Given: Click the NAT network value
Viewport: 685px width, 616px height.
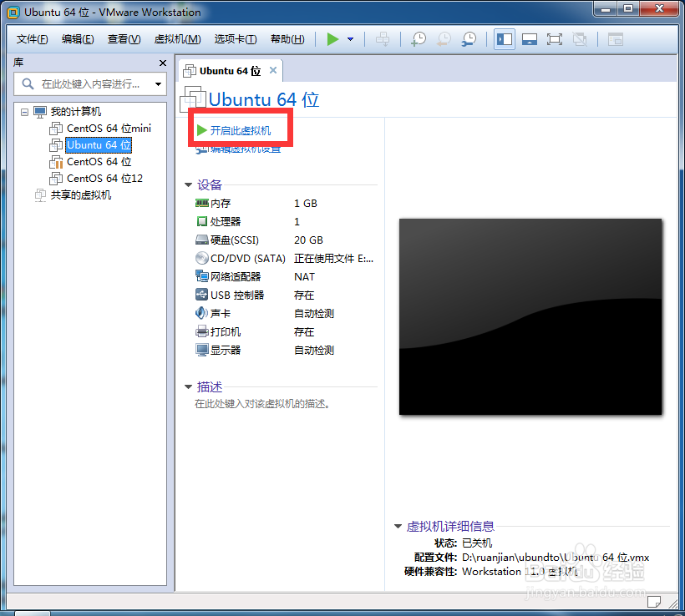Looking at the screenshot, I should 304,277.
